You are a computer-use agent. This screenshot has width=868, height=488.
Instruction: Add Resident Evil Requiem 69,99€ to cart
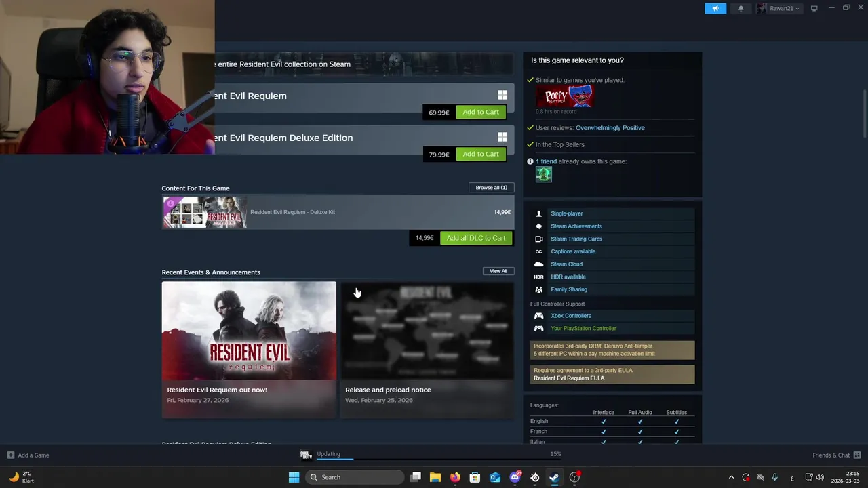click(x=481, y=112)
